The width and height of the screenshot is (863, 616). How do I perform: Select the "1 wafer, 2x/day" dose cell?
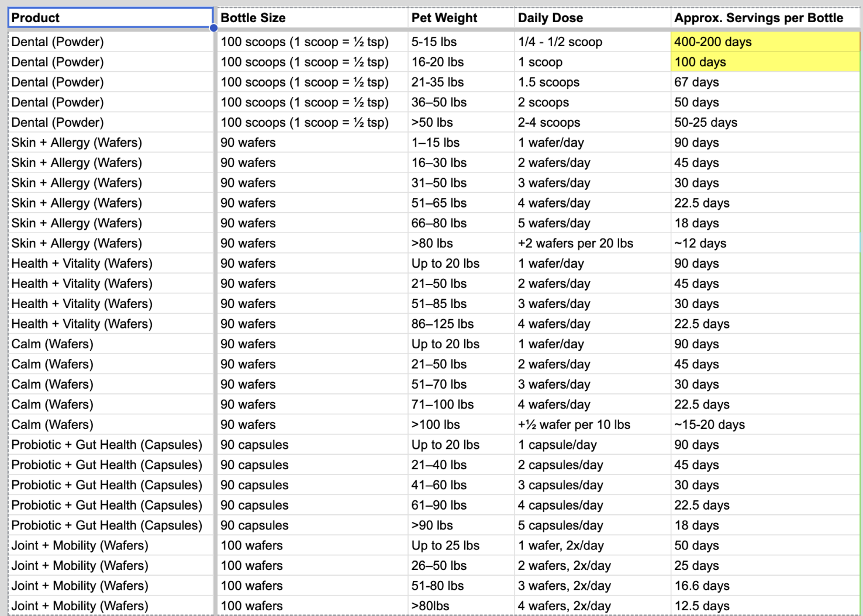coord(592,546)
